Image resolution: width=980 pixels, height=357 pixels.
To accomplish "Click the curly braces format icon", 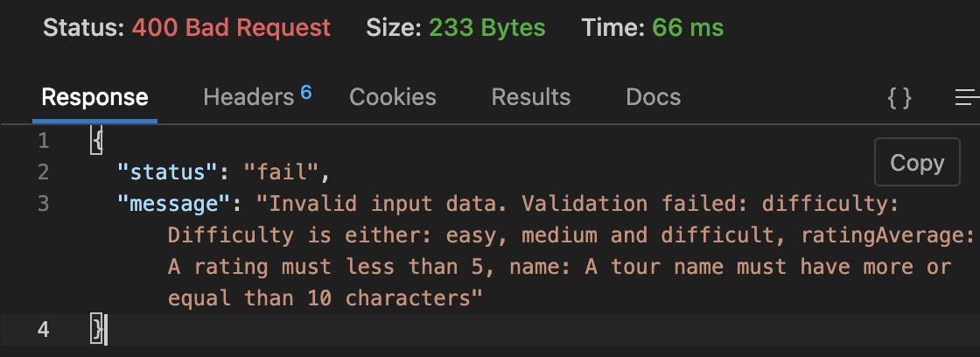I will point(899,98).
